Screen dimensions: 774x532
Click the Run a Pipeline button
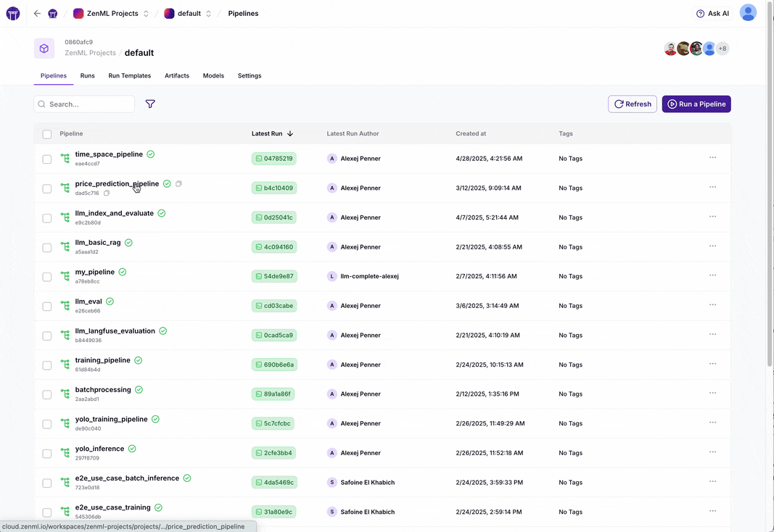696,104
